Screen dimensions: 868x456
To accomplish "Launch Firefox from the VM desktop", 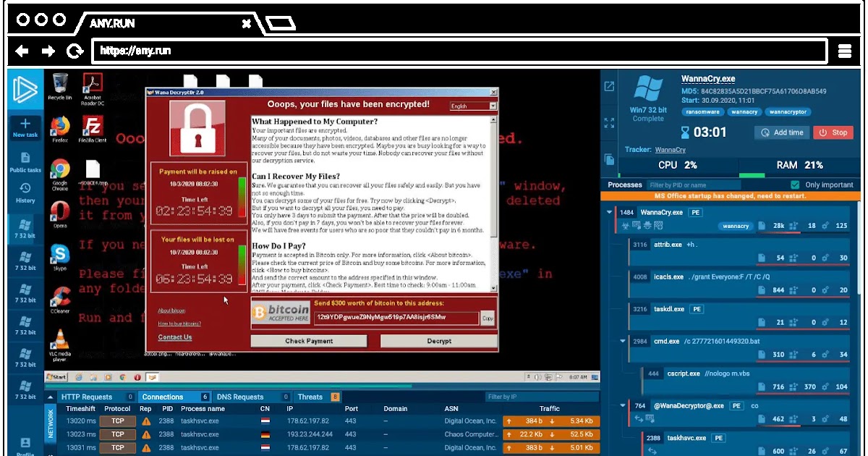I will (x=60, y=130).
